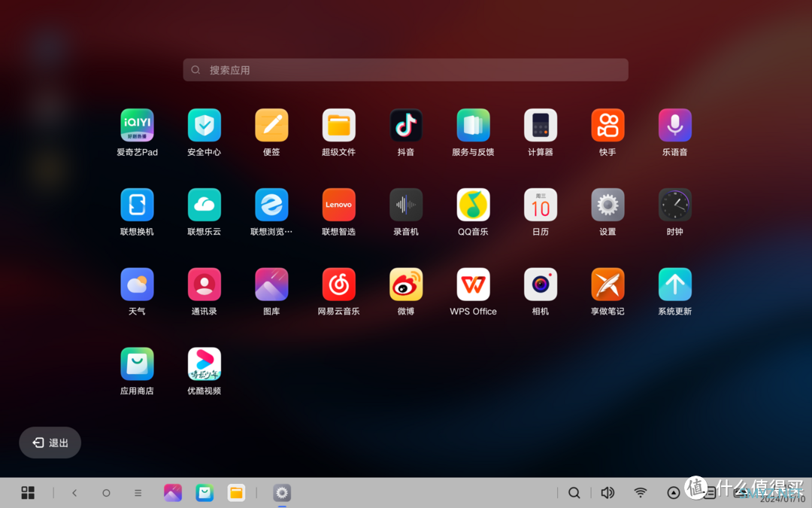The image size is (812, 508).
Task: Open the 服务与反馈 app
Action: [x=474, y=125]
